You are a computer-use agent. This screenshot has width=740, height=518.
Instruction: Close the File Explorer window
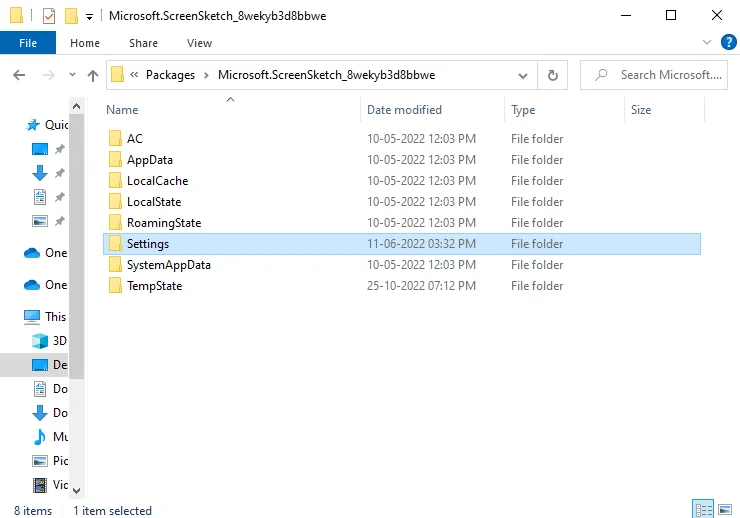(x=716, y=15)
